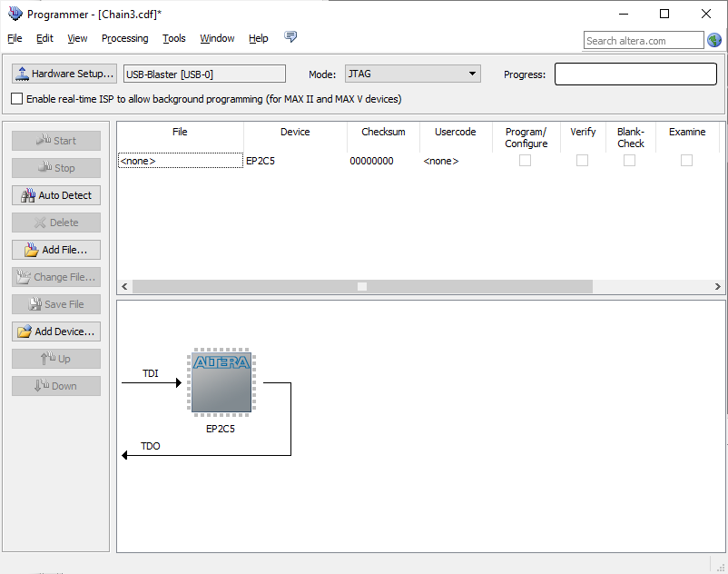Click the Stop button
Image resolution: width=728 pixels, height=574 pixels.
56,168
